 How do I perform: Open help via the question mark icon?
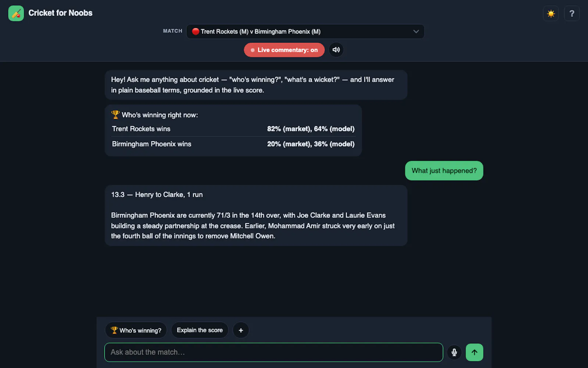pyautogui.click(x=572, y=14)
